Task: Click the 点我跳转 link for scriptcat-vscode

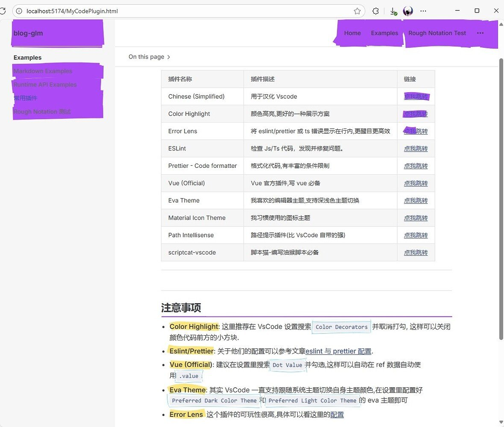Action: (x=416, y=252)
